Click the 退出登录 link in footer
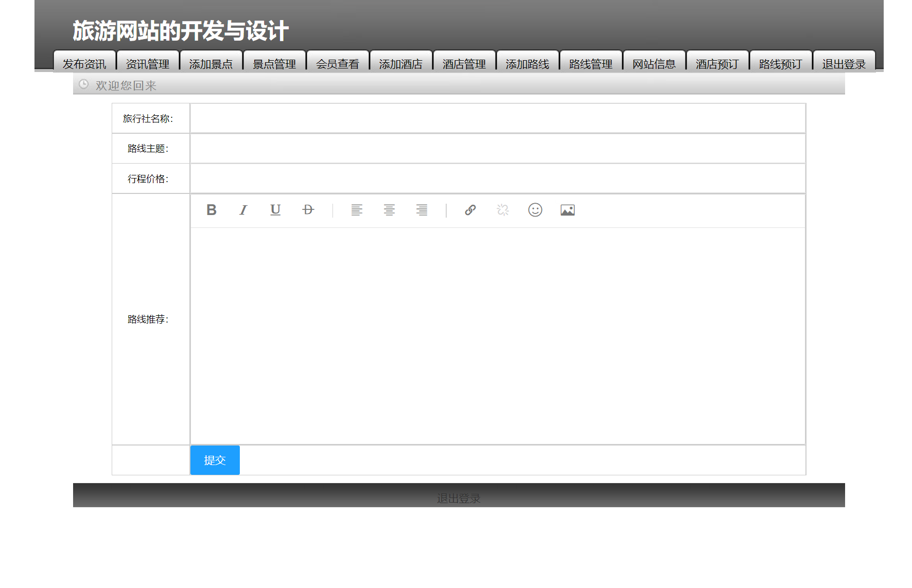Screen dimensions: 912x588 [x=459, y=498]
